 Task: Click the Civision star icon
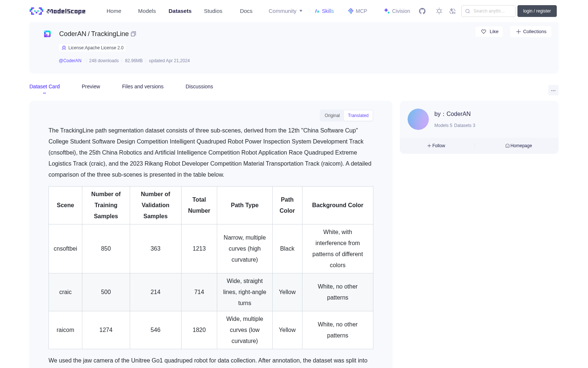(x=387, y=11)
